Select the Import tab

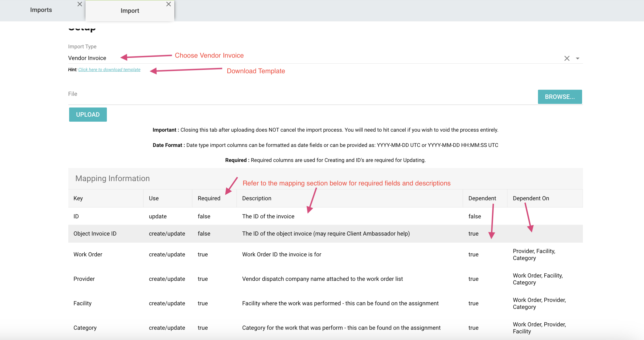130,11
